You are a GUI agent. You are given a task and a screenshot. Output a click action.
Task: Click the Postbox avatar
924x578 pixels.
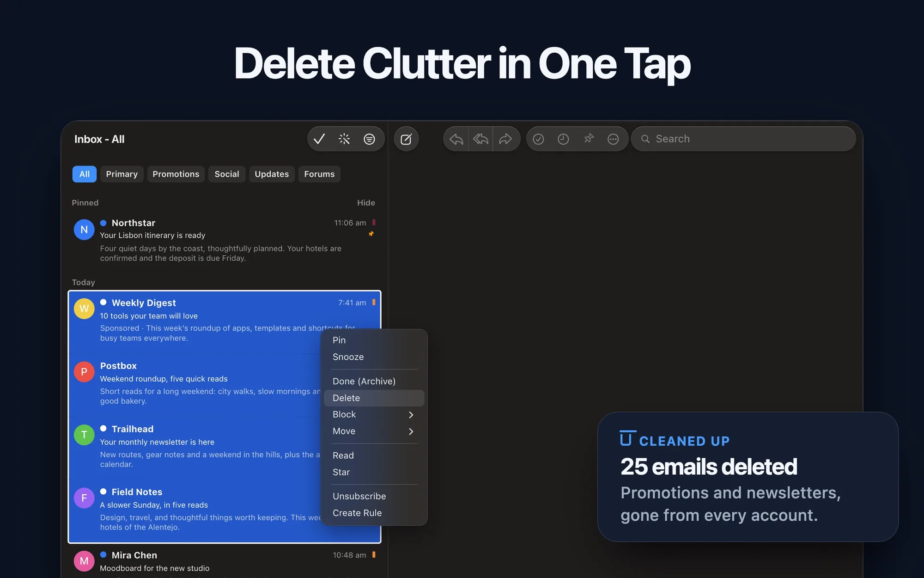[84, 372]
